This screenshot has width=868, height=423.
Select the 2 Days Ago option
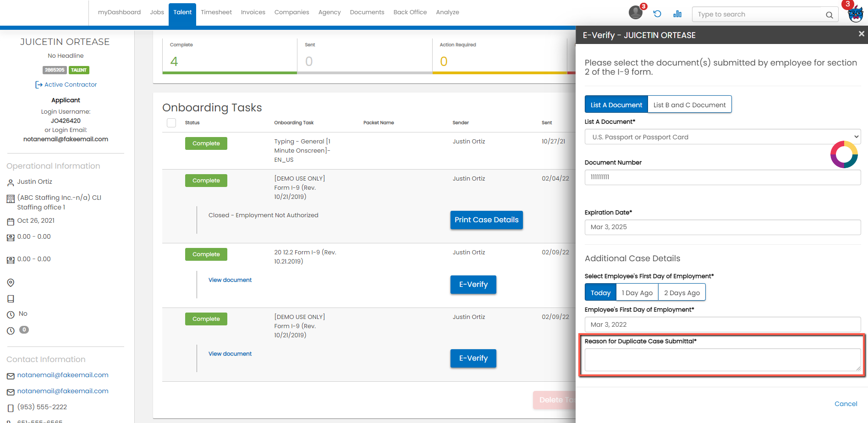click(682, 292)
